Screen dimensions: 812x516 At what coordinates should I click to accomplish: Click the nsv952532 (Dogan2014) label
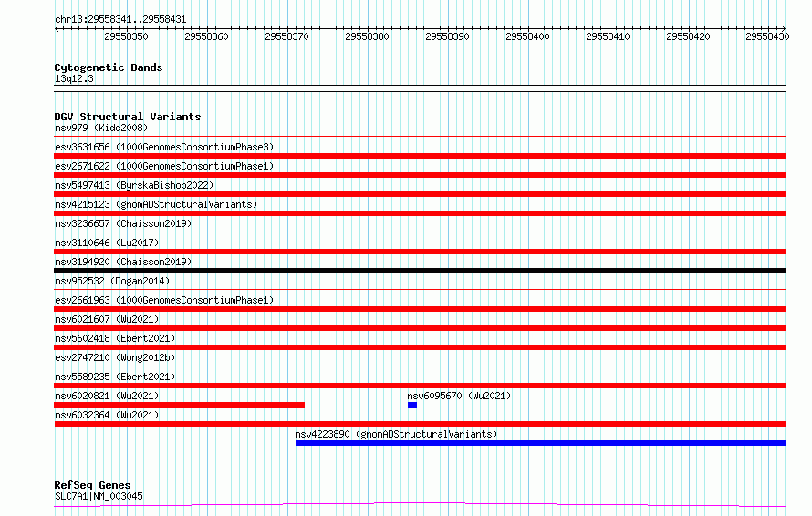click(x=112, y=281)
